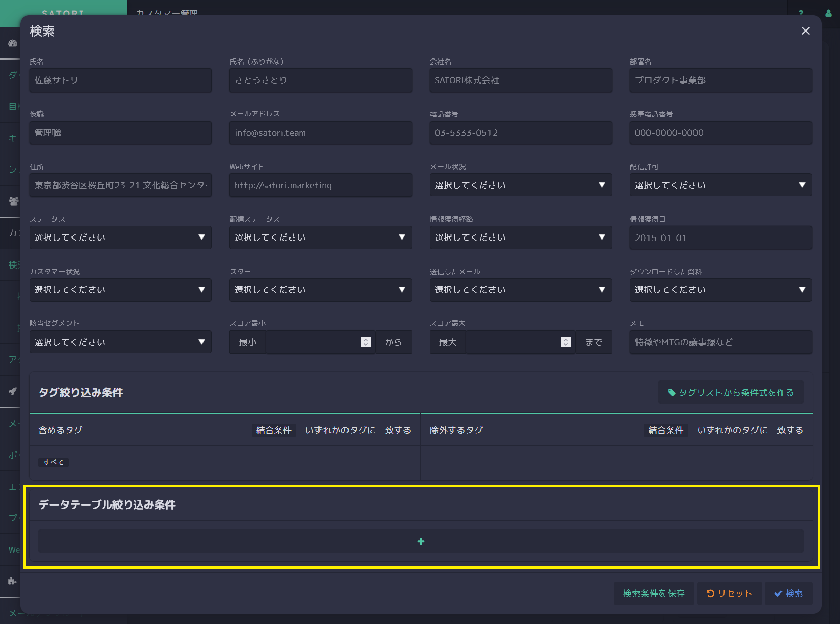Click the タグ絞り込み条件 heading
Image resolution: width=840 pixels, height=624 pixels.
pyautogui.click(x=81, y=392)
